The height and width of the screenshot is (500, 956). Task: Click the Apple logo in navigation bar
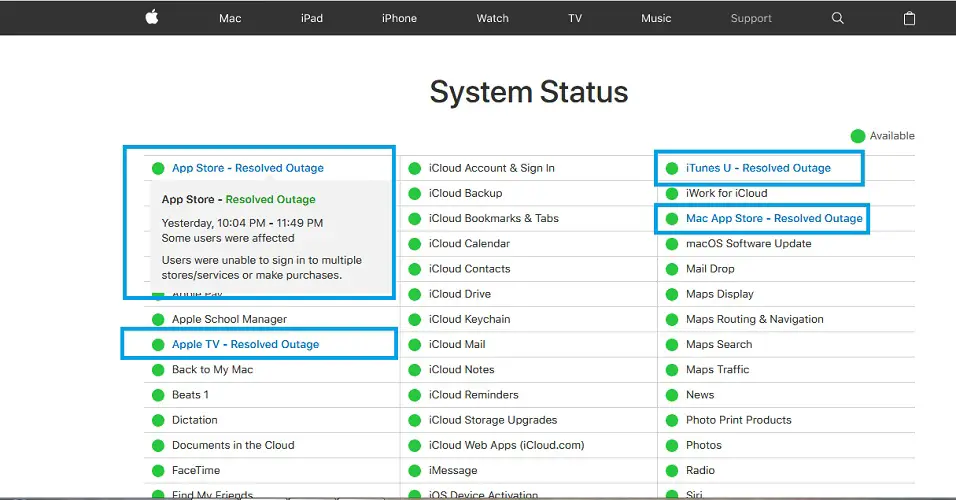click(152, 18)
